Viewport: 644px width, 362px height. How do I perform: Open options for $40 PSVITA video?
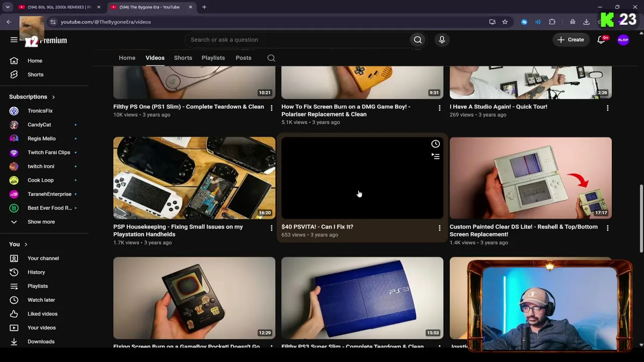(439, 228)
